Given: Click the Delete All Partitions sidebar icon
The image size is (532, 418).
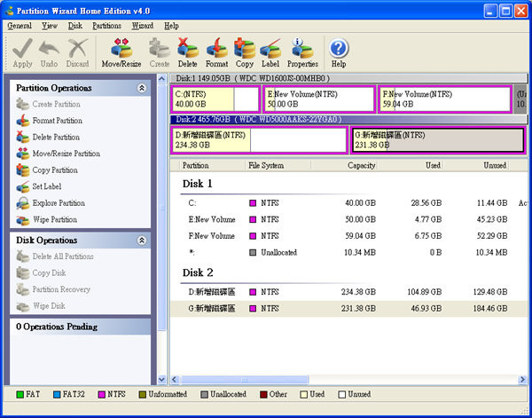Looking at the screenshot, I should [23, 256].
